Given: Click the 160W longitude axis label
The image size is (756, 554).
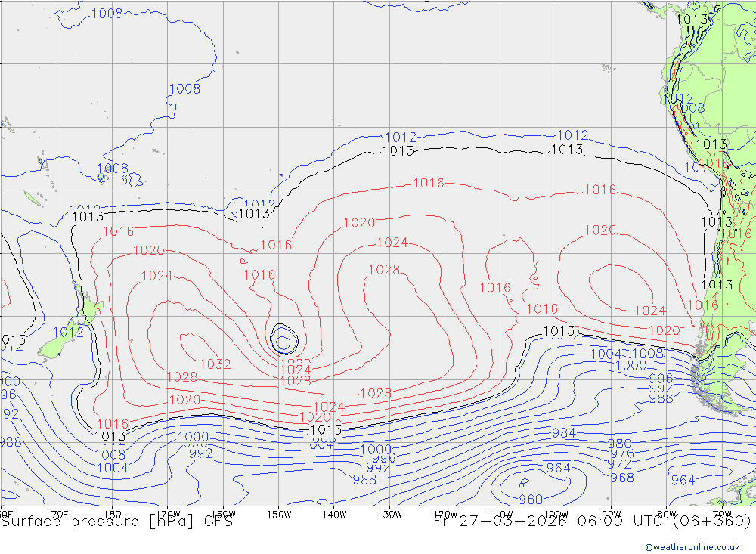Looking at the screenshot, I should (x=223, y=515).
